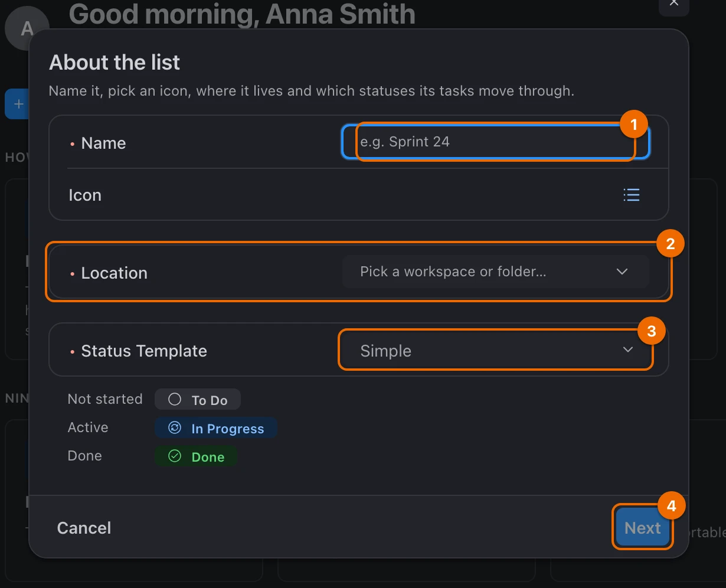Click the In Progress status badge

[216, 428]
